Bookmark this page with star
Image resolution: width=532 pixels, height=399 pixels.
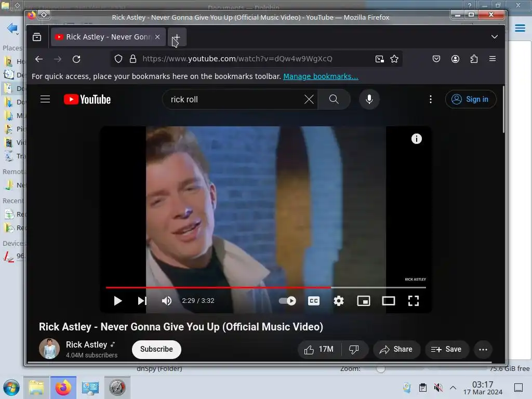point(394,59)
